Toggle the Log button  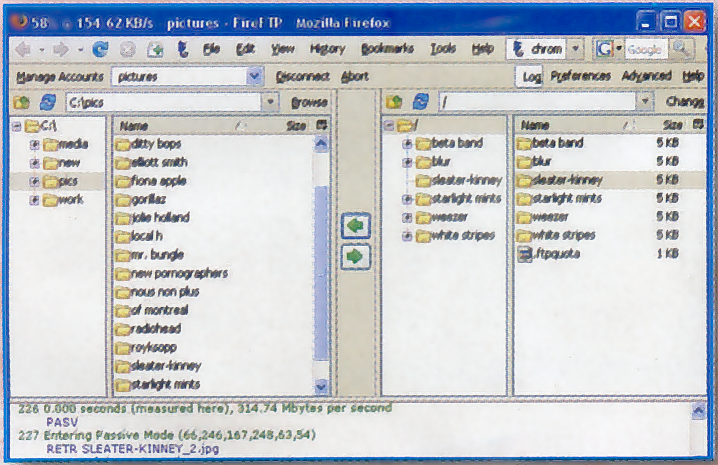pos(531,77)
